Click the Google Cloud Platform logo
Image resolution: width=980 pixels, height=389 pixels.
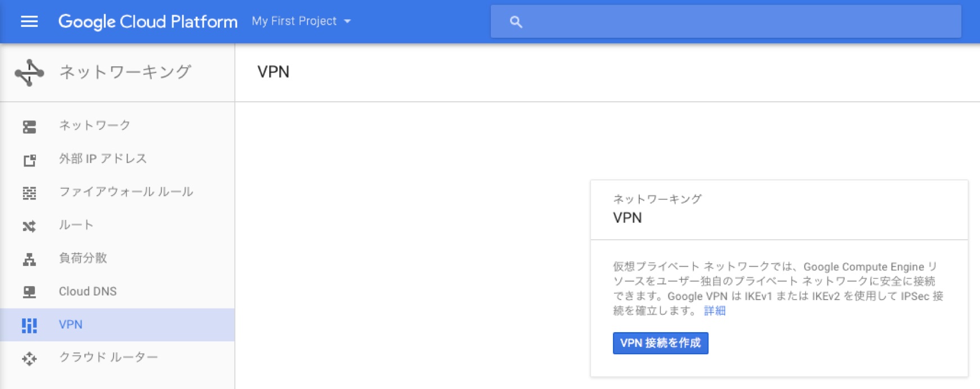pos(147,21)
